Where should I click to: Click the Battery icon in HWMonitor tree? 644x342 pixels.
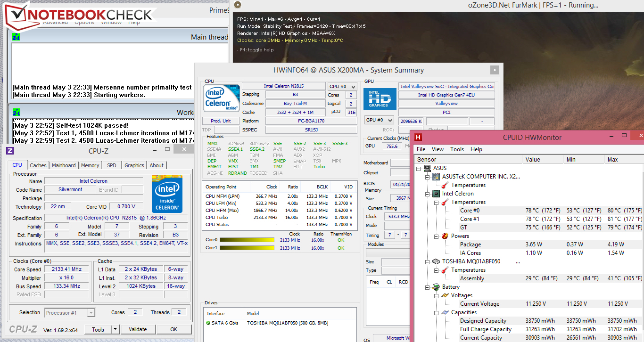(x=437, y=287)
